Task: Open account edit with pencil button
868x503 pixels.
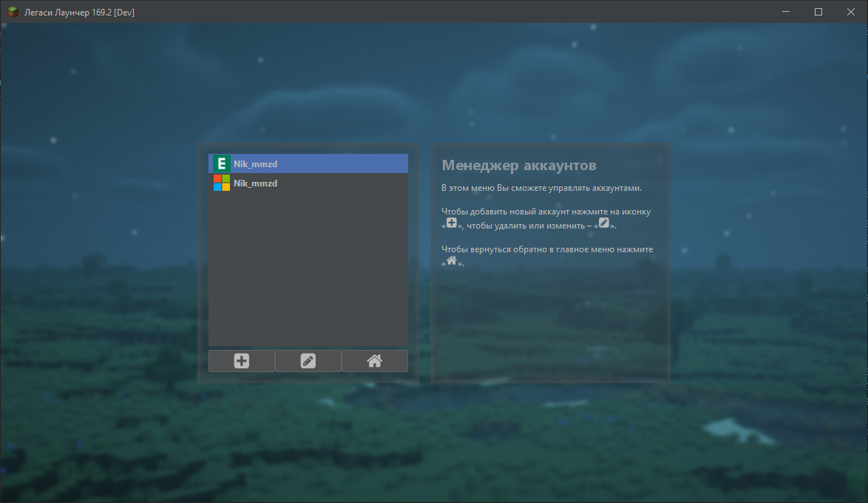Action: point(308,361)
